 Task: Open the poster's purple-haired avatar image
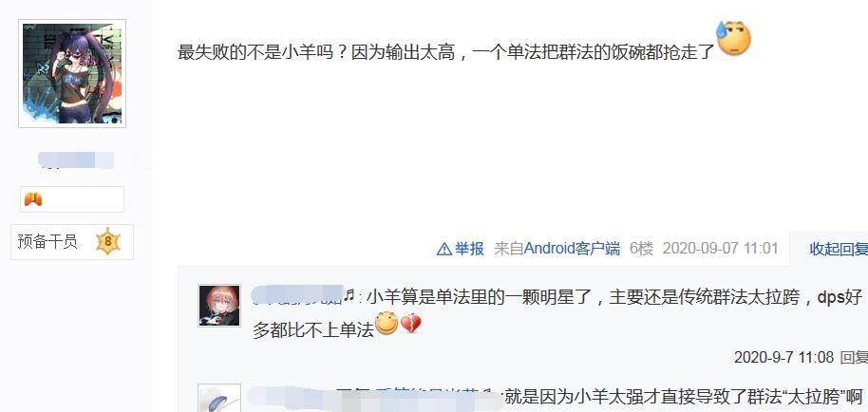72,73
